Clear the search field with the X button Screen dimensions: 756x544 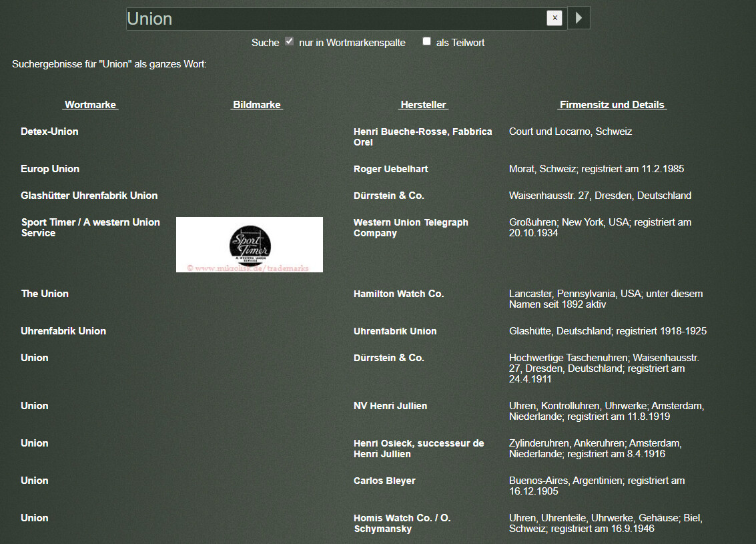point(554,18)
